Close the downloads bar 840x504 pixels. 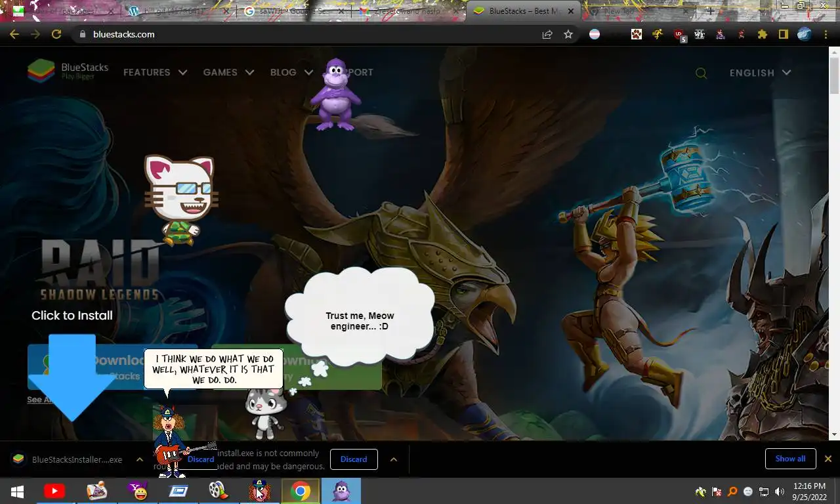[828, 459]
